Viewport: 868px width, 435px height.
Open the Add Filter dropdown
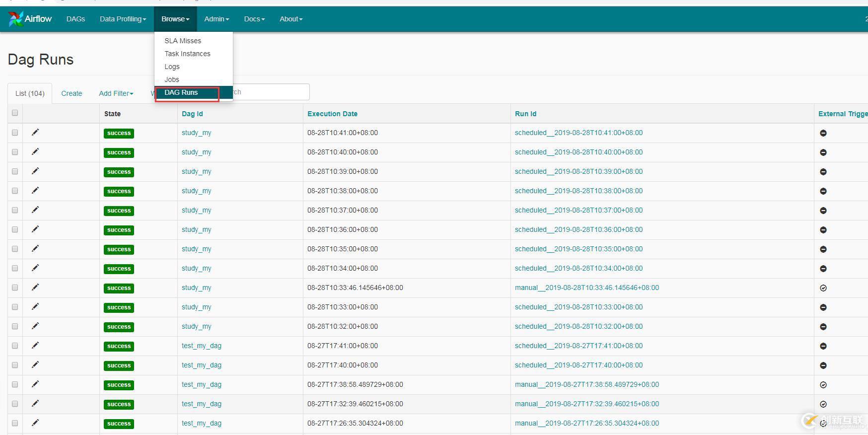(116, 93)
